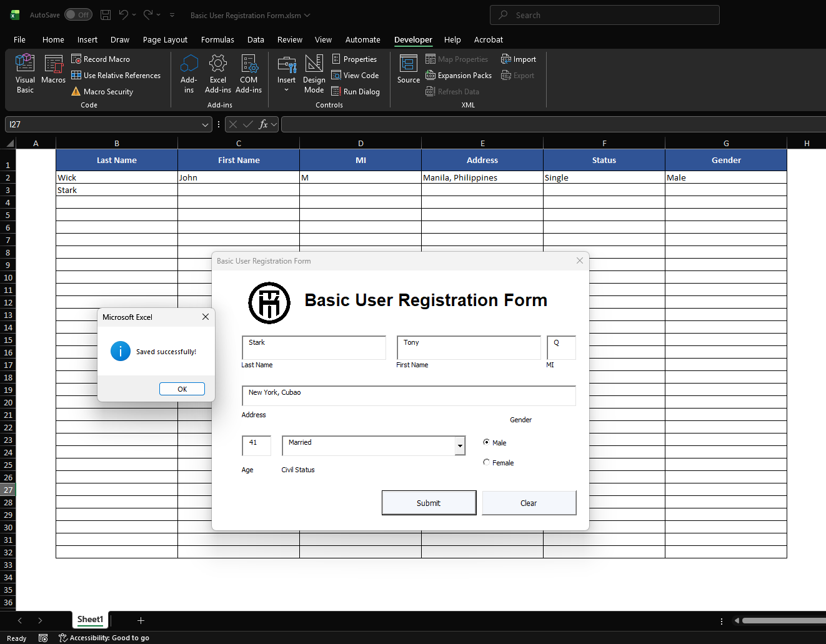Click OK on the saved successfully message

[x=182, y=389]
